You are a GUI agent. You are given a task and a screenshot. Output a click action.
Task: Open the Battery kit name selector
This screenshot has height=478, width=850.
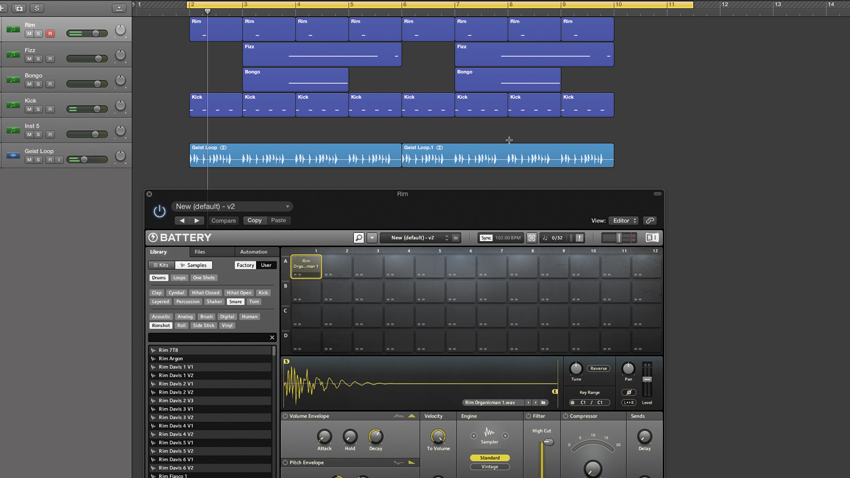point(420,237)
